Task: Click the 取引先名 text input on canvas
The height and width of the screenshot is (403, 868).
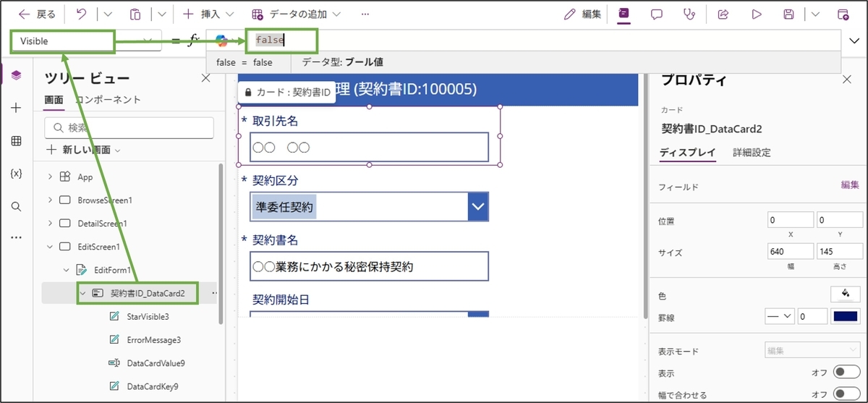Action: tap(370, 147)
